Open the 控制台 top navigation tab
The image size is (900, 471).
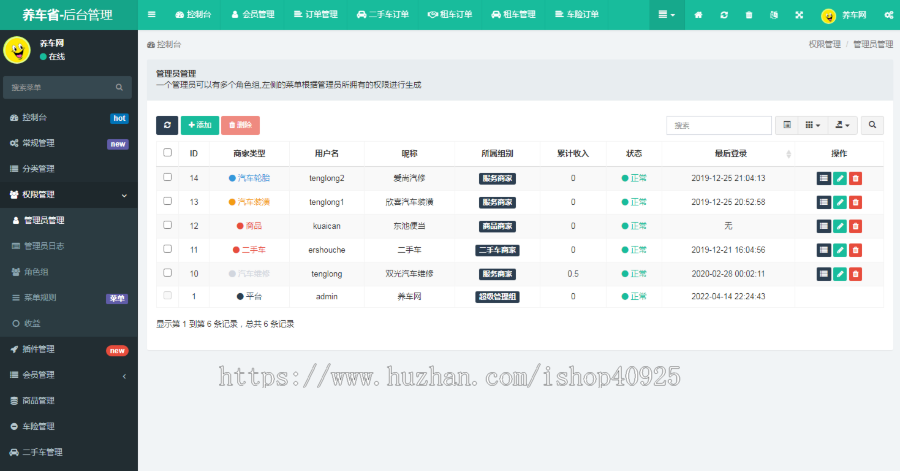pyautogui.click(x=193, y=14)
